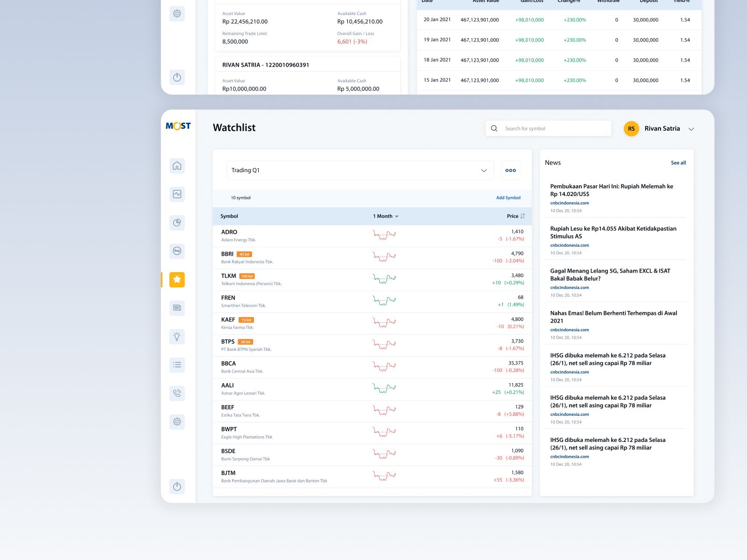Select the BEEF symbol row
The width and height of the screenshot is (747, 560).
(x=372, y=411)
